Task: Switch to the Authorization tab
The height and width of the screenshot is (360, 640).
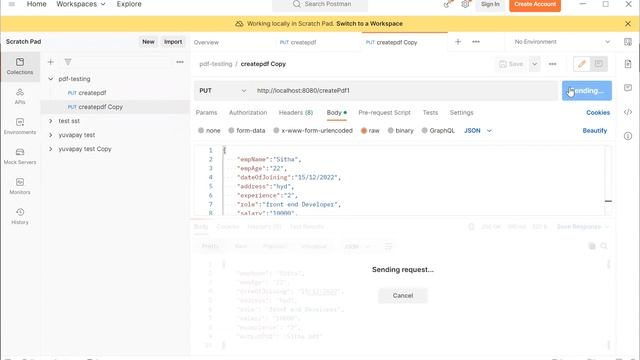Action: pos(248,113)
